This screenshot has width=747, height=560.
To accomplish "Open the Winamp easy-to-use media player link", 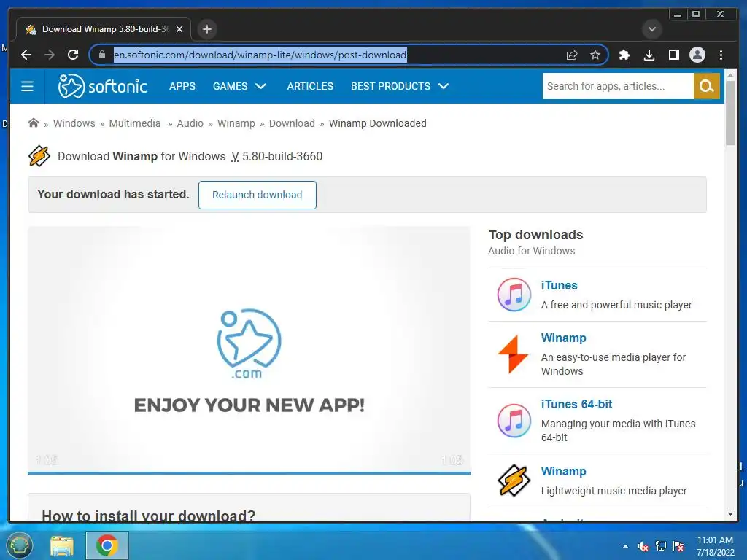I will click(x=564, y=338).
